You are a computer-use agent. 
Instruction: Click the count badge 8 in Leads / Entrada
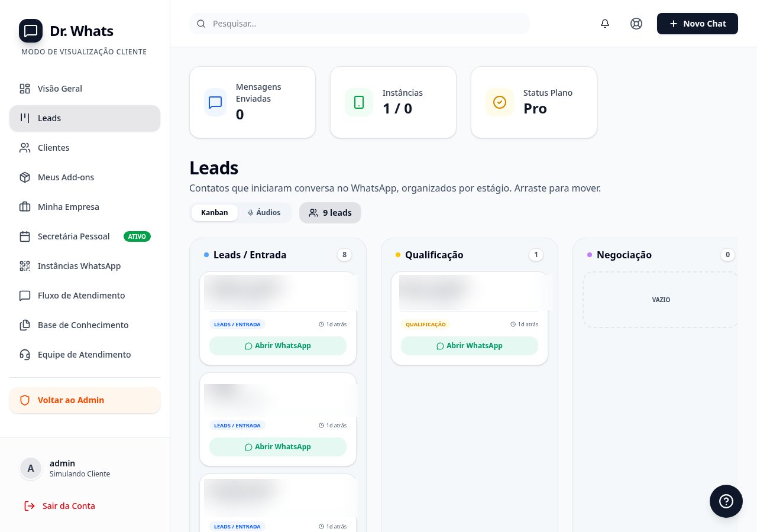tap(344, 255)
